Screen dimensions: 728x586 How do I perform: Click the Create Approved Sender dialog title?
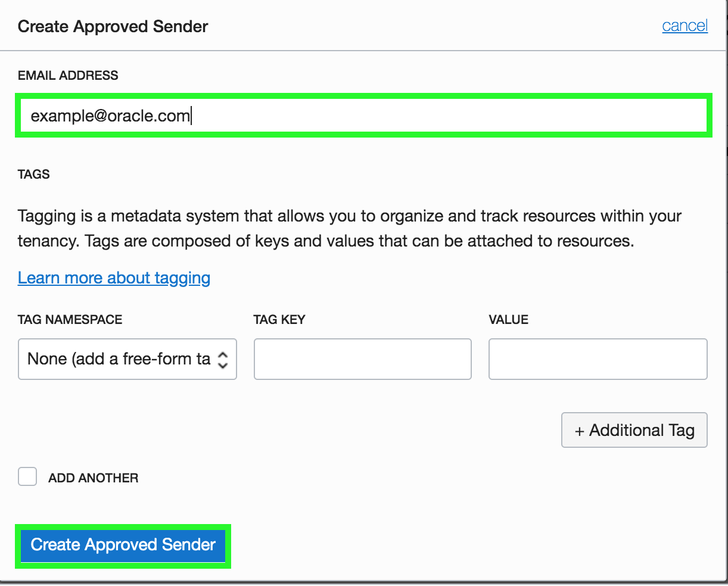113,27
